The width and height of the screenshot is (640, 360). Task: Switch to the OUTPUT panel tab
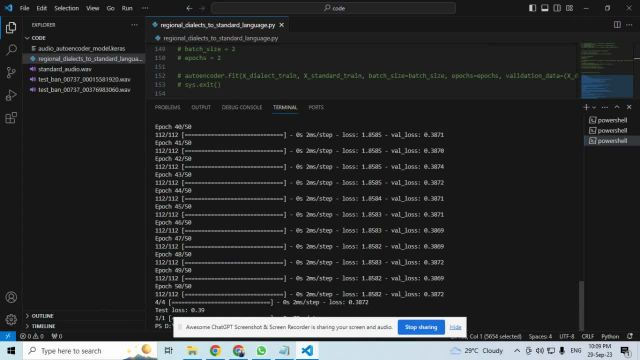point(201,107)
